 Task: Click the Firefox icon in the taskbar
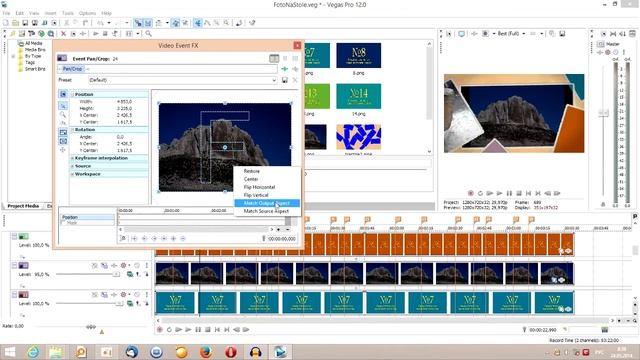(206, 352)
